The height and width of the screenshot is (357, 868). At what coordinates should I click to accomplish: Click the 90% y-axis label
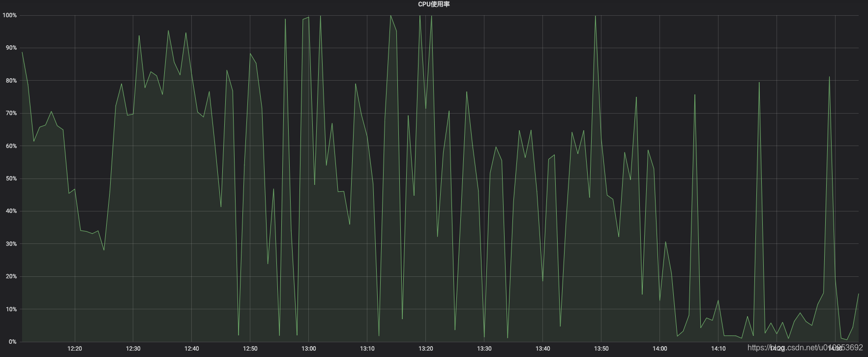tap(11, 48)
